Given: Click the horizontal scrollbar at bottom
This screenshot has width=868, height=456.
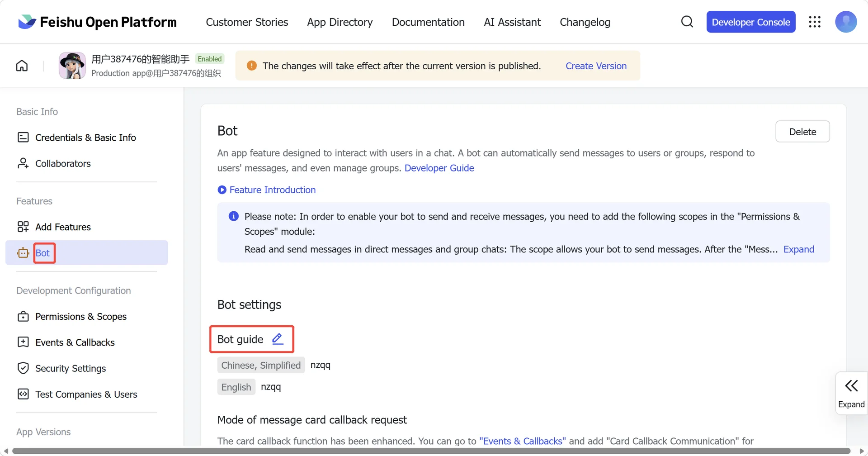Looking at the screenshot, I should [x=431, y=451].
